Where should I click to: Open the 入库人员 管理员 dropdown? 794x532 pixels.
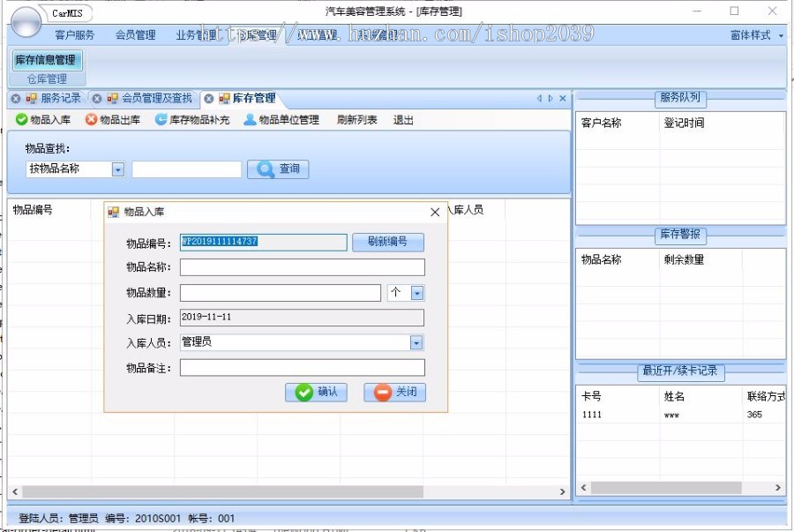pos(416,343)
